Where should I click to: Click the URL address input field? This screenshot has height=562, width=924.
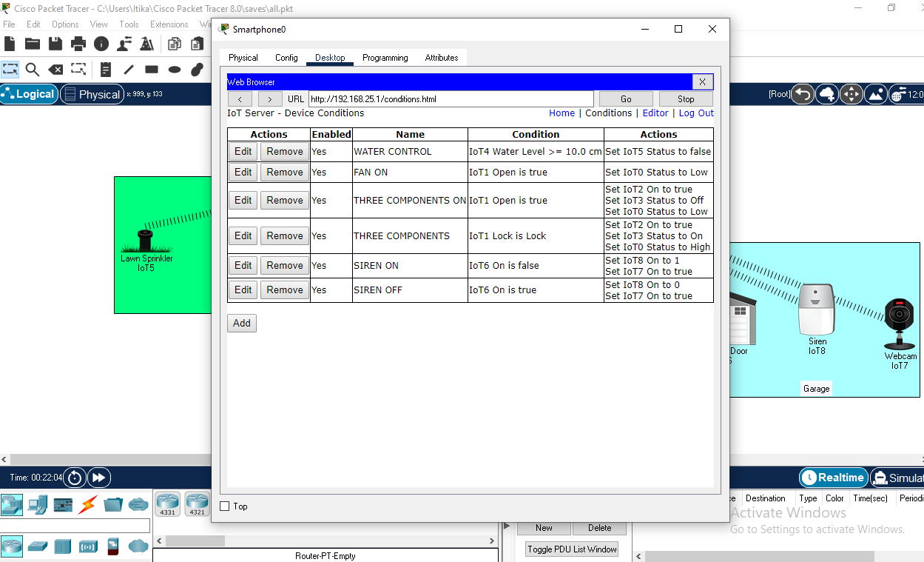[x=451, y=98]
